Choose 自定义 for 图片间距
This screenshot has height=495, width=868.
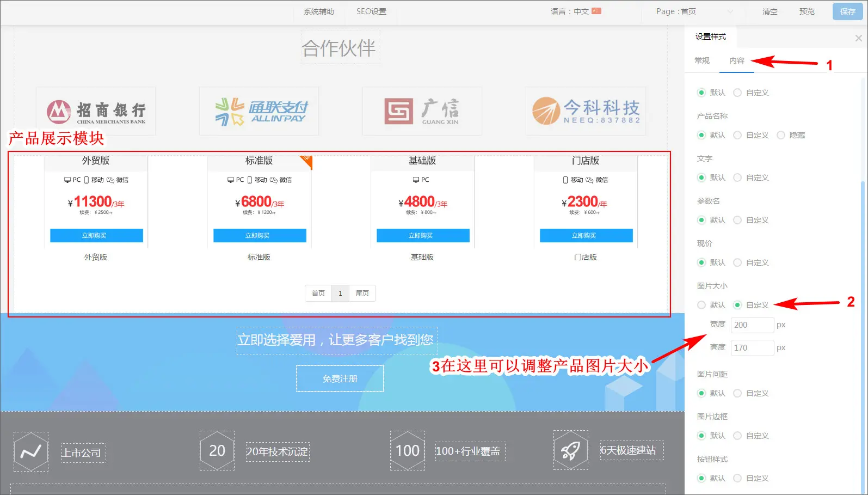pyautogui.click(x=737, y=393)
